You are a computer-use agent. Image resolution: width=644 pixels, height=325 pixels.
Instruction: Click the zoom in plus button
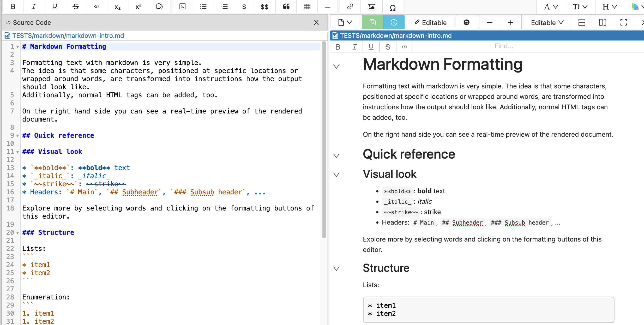tap(510, 22)
